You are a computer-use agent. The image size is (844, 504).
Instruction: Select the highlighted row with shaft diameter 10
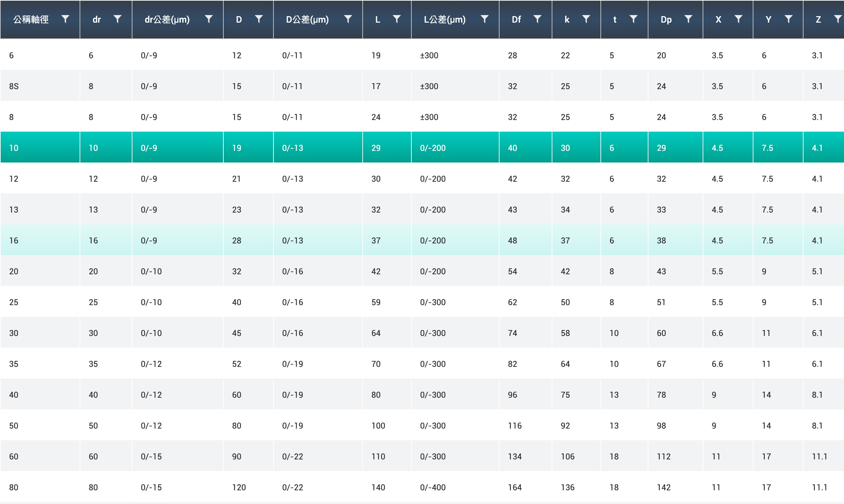click(14, 148)
